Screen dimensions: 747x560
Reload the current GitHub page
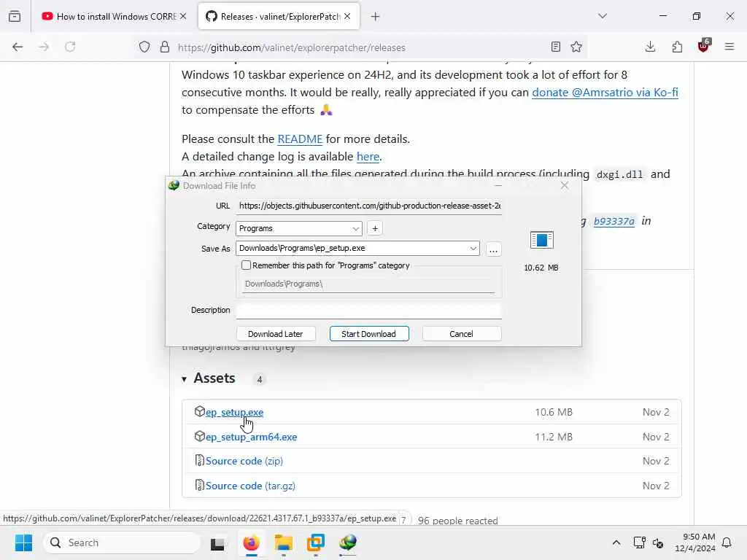pyautogui.click(x=70, y=47)
